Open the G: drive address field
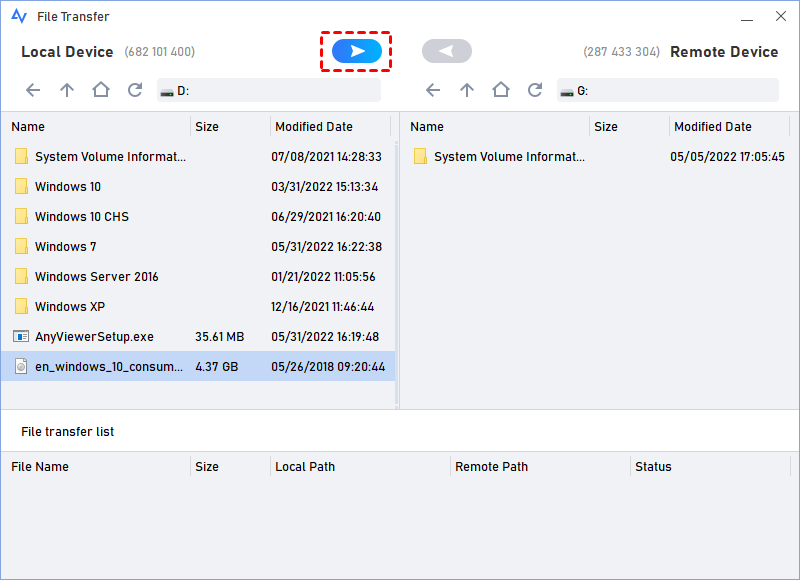The image size is (800, 580). [x=670, y=89]
